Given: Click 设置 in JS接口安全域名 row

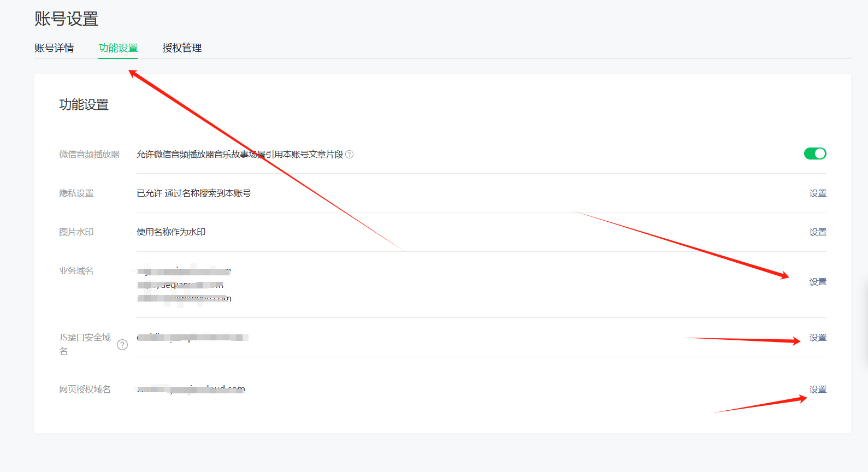Looking at the screenshot, I should pyautogui.click(x=817, y=338).
